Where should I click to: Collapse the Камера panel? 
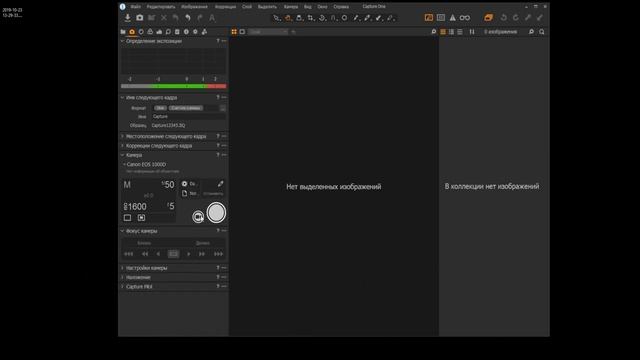(122, 155)
